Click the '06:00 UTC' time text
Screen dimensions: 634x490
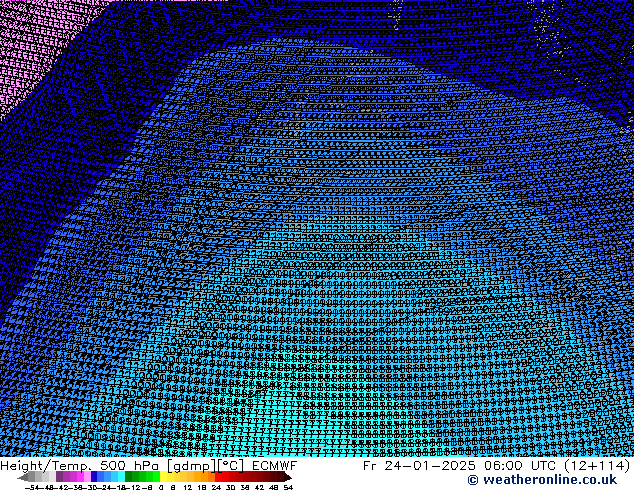pyautogui.click(x=522, y=466)
